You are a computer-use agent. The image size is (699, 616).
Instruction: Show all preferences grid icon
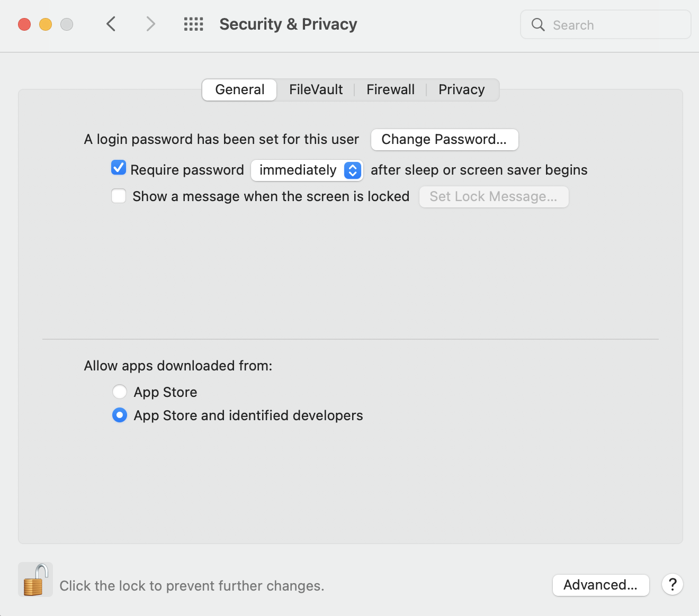(x=193, y=24)
